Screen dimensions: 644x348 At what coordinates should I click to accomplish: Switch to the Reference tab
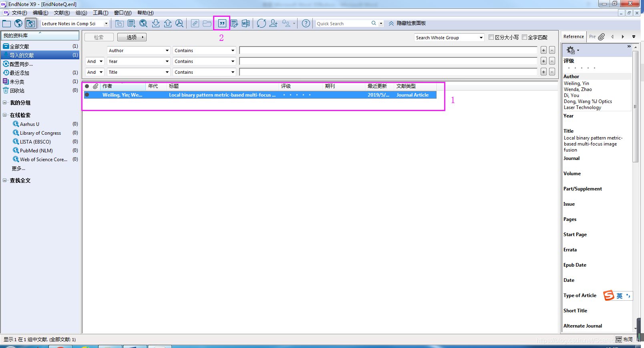[574, 36]
